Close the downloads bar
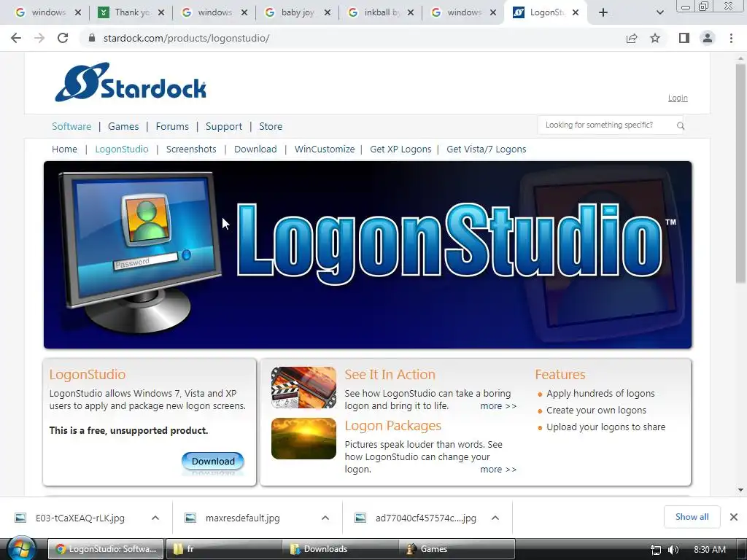This screenshot has height=560, width=747. pyautogui.click(x=734, y=517)
